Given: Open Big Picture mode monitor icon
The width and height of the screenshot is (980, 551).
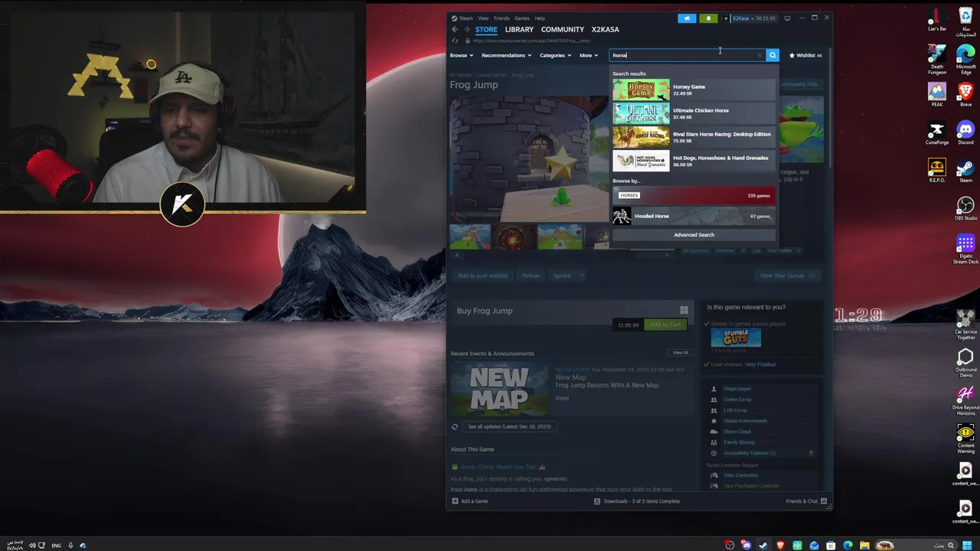Looking at the screenshot, I should (787, 18).
